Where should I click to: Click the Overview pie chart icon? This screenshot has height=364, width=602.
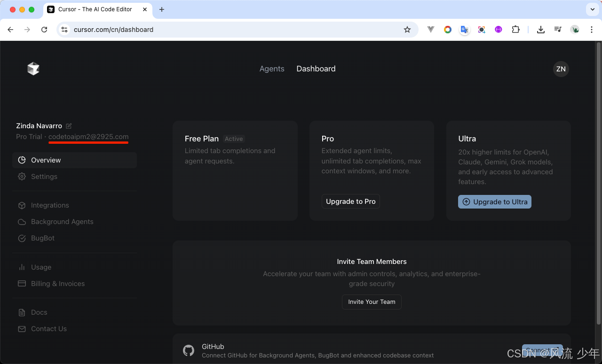tap(22, 160)
